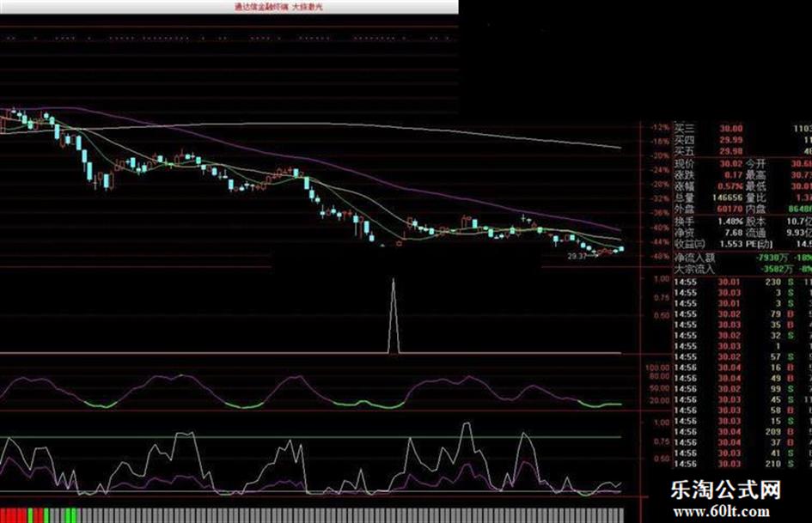Select the 涨幅 value 0.57%

(x=731, y=185)
